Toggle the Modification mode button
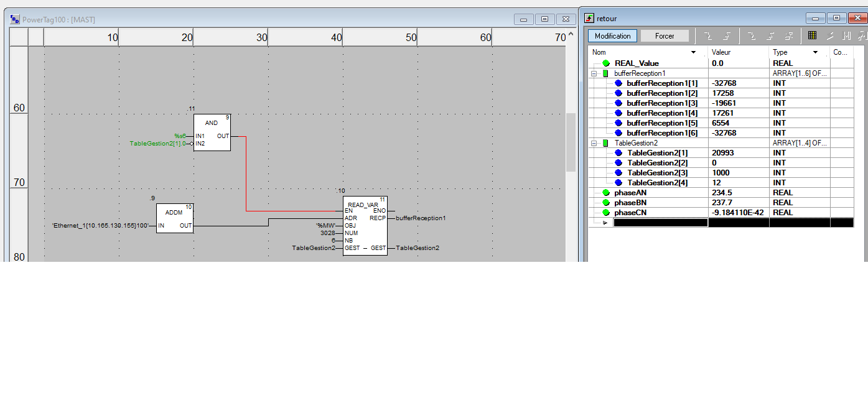The height and width of the screenshot is (403, 868). [612, 36]
